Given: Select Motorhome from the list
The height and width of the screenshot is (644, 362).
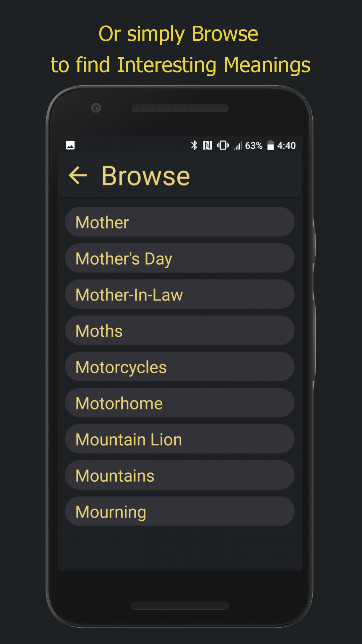Looking at the screenshot, I should pos(180,403).
